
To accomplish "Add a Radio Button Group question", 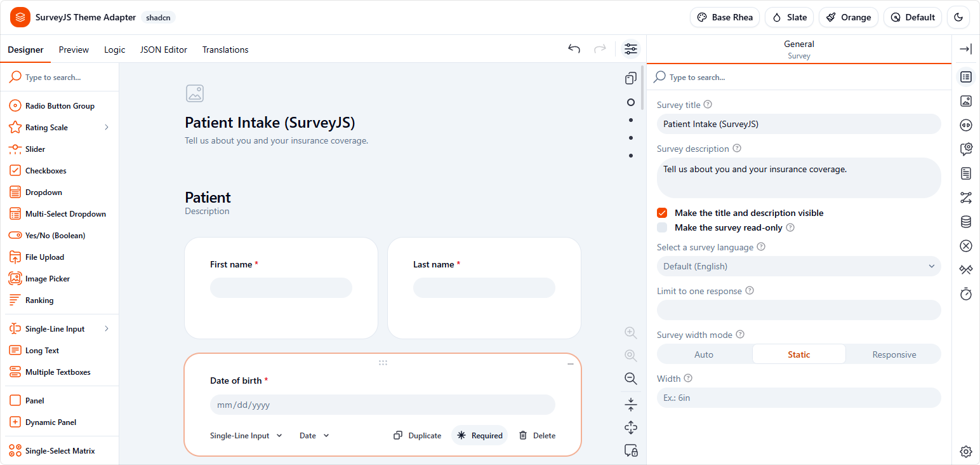I will coord(59,105).
